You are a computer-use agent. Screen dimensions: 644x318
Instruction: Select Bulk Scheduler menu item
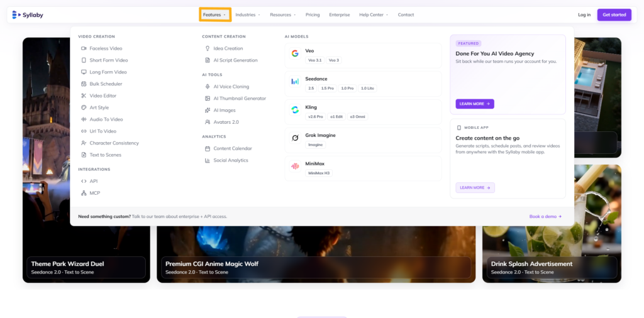coord(106,84)
